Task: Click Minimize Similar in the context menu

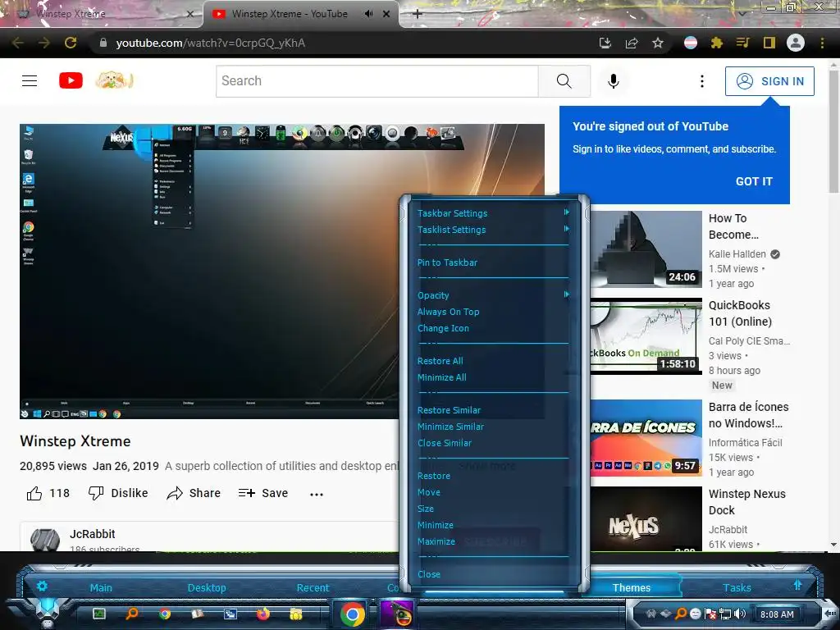Action: point(450,427)
